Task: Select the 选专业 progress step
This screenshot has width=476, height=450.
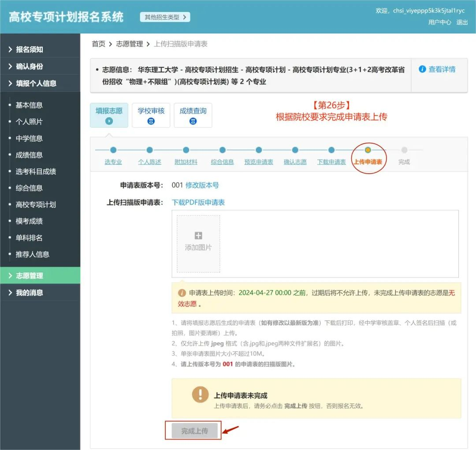Action: pos(113,162)
